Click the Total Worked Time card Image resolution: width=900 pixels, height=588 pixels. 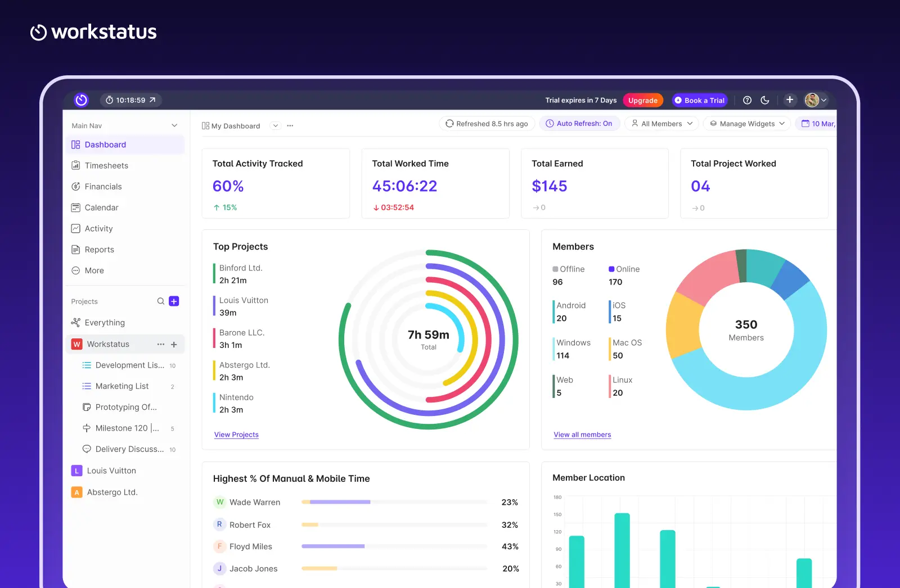coord(435,183)
